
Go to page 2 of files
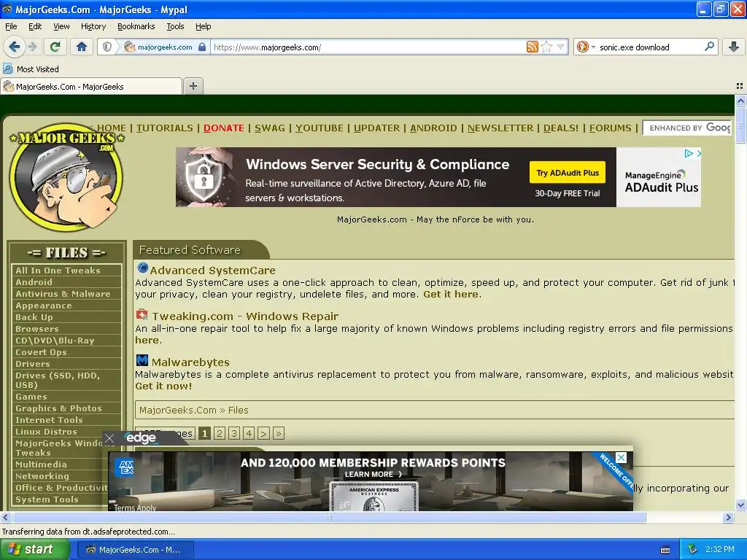pos(219,433)
